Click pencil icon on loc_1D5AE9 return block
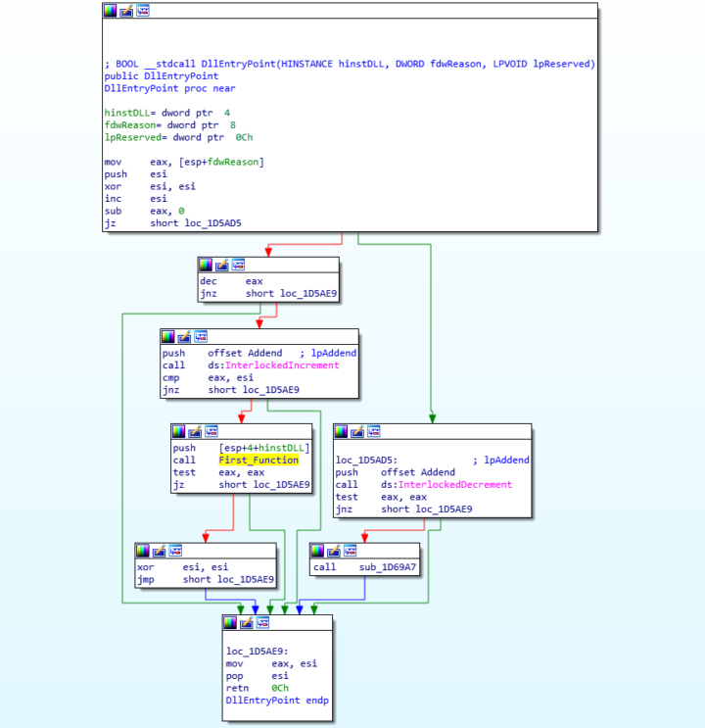Screen dimensions: 705x728 [247, 622]
